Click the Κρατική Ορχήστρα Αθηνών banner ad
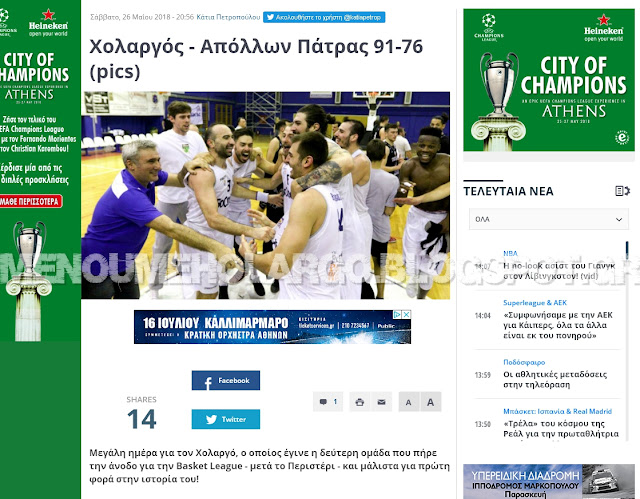The width and height of the screenshot is (640, 499). pyautogui.click(x=272, y=327)
